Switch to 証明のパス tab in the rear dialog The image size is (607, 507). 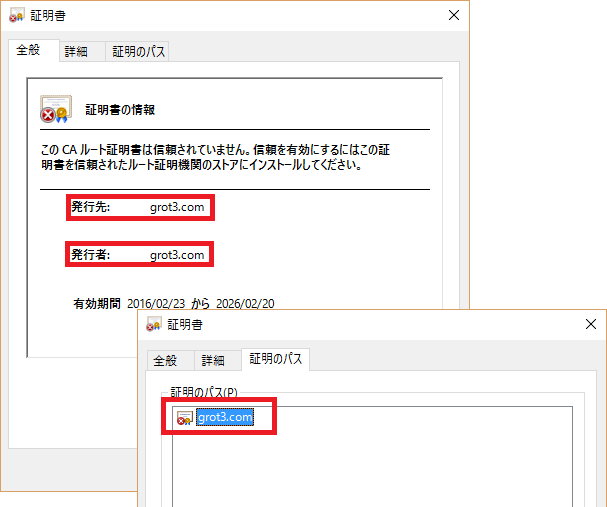click(x=139, y=51)
